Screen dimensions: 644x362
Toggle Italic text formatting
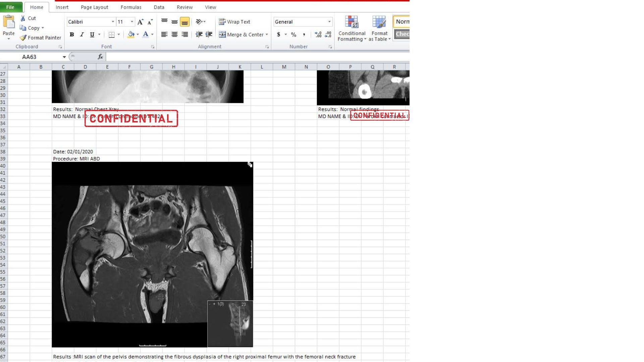point(82,35)
